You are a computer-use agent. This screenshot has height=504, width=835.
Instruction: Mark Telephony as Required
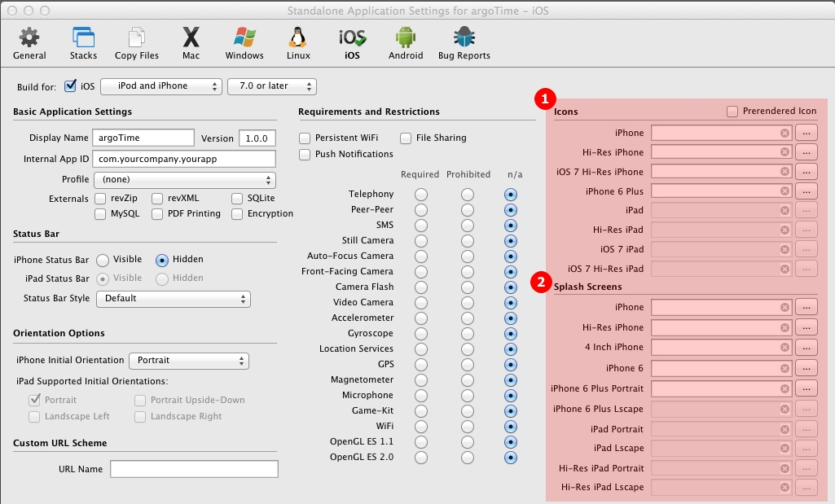click(x=421, y=195)
